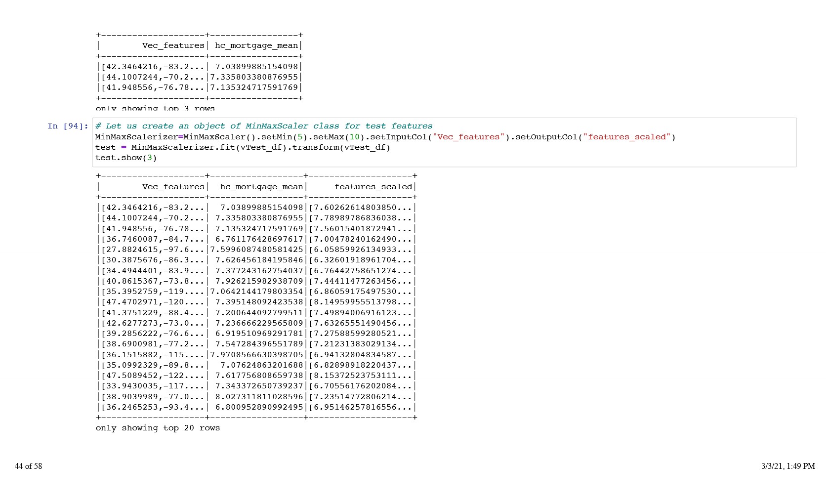
Task: Click the MinMaxScaler comment line in the code cell
Action: tap(264, 126)
